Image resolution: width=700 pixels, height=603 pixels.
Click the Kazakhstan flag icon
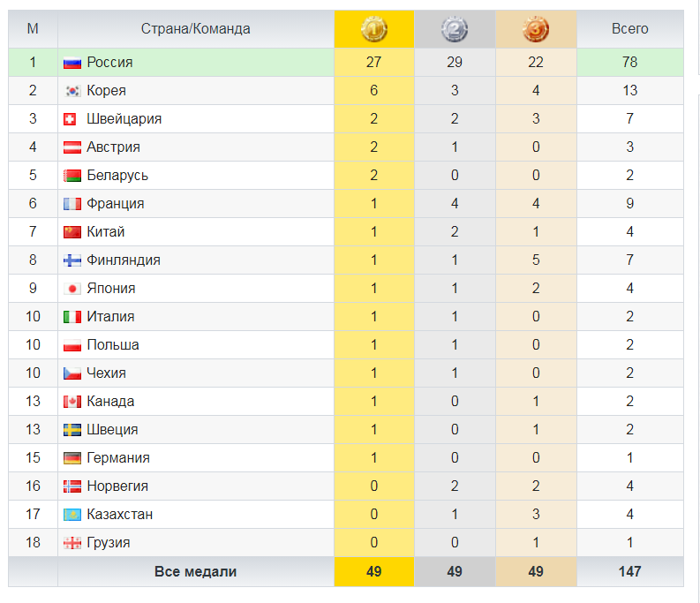click(72, 515)
